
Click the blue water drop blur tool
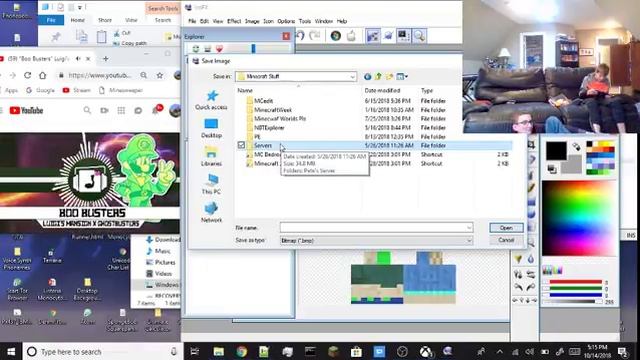click(531, 259)
